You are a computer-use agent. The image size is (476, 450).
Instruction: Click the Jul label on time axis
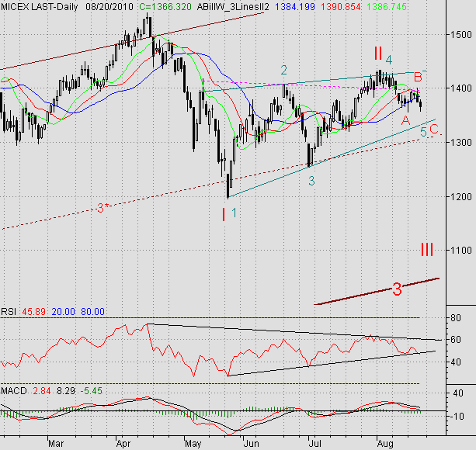click(x=315, y=444)
